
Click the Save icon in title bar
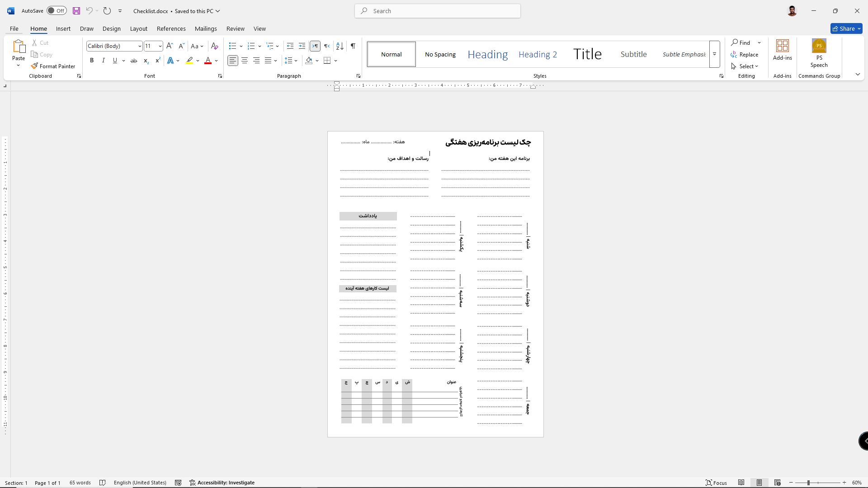[76, 11]
